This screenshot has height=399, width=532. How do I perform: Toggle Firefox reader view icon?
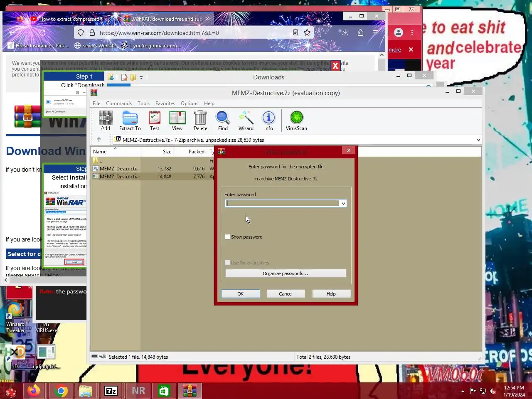tap(296, 32)
